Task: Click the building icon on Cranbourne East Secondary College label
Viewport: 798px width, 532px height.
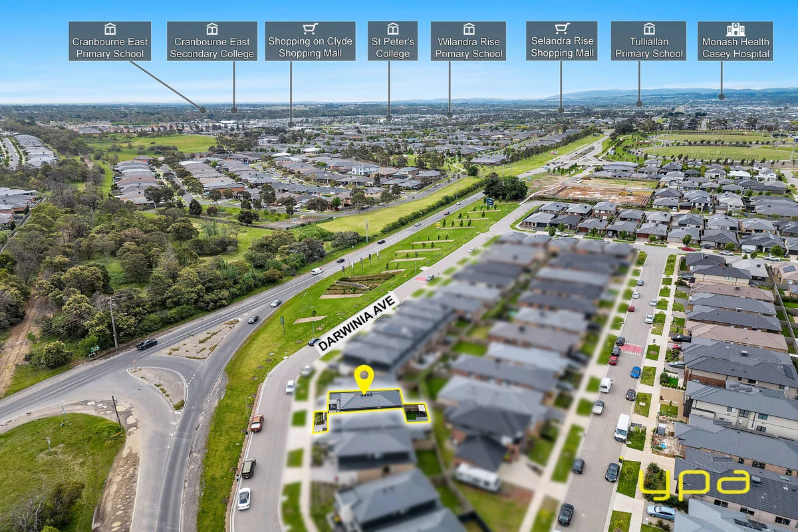Action: (212, 30)
